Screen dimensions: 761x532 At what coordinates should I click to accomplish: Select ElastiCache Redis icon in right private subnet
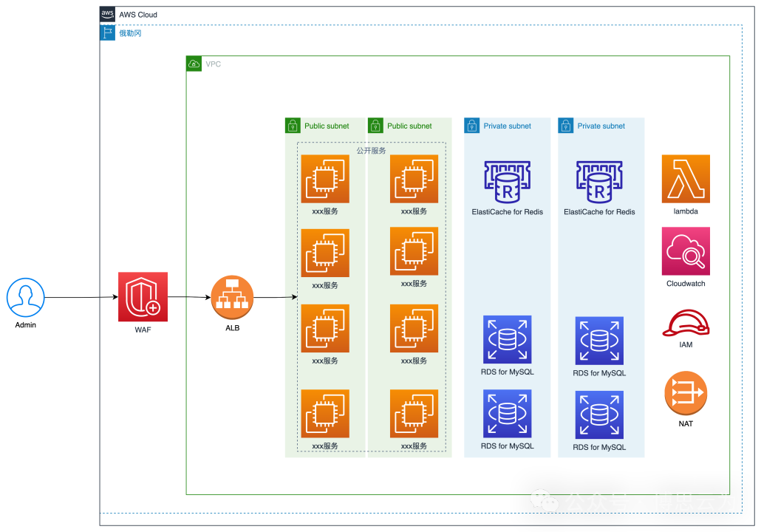pyautogui.click(x=599, y=182)
